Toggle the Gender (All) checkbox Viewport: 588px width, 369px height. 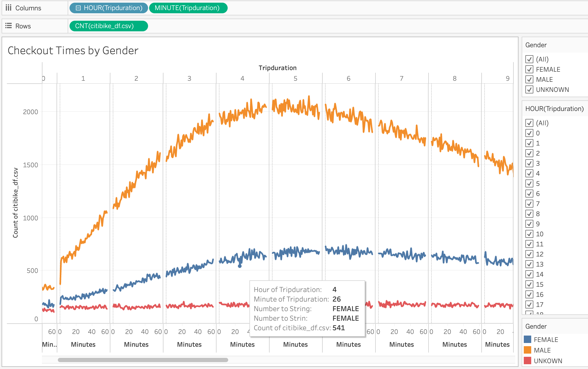[529, 59]
